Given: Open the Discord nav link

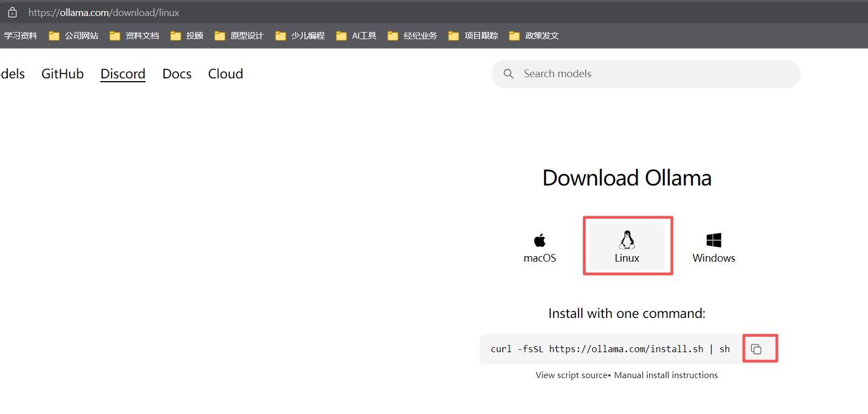Looking at the screenshot, I should coord(123,74).
